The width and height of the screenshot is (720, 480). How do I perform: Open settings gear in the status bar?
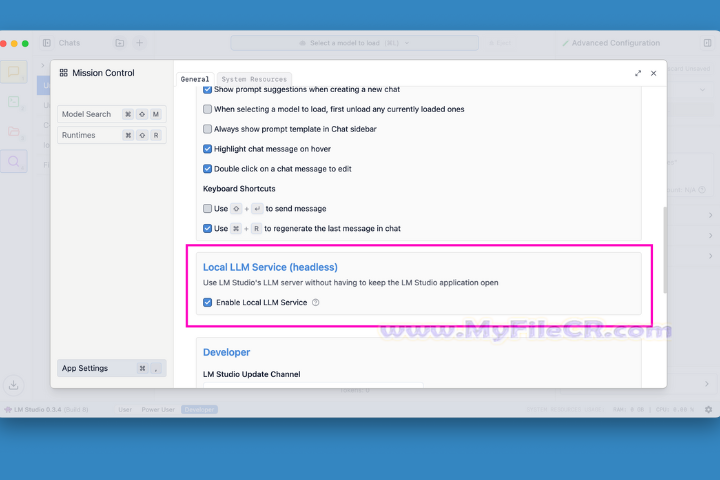(x=709, y=409)
